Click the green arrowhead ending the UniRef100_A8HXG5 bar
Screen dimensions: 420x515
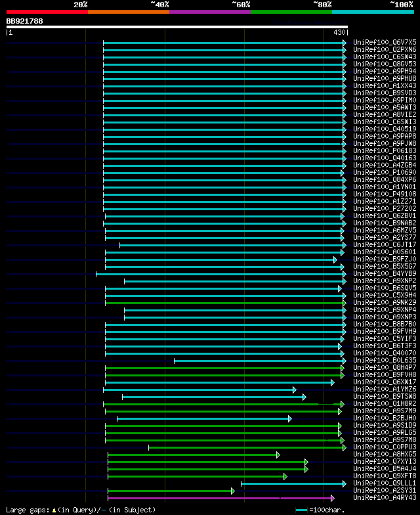coord(278,455)
